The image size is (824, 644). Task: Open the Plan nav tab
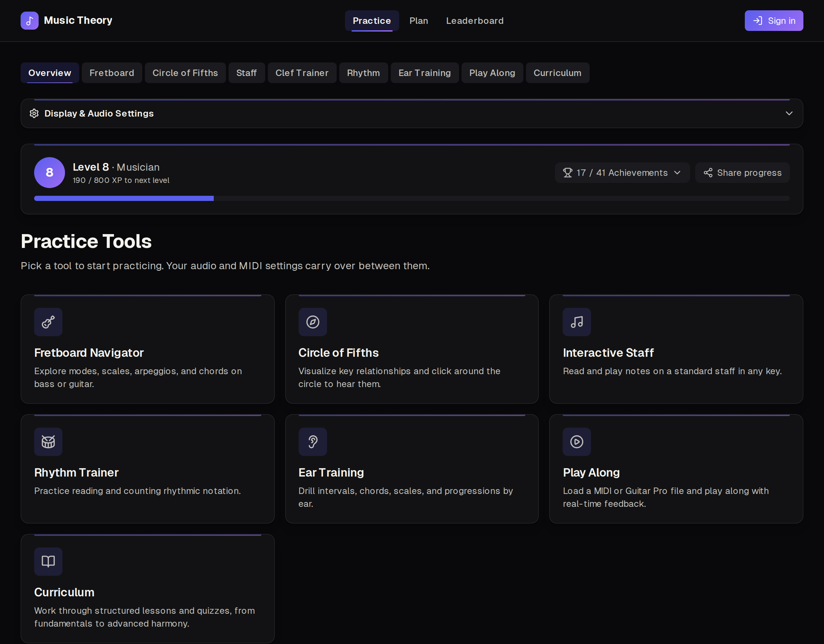[419, 21]
